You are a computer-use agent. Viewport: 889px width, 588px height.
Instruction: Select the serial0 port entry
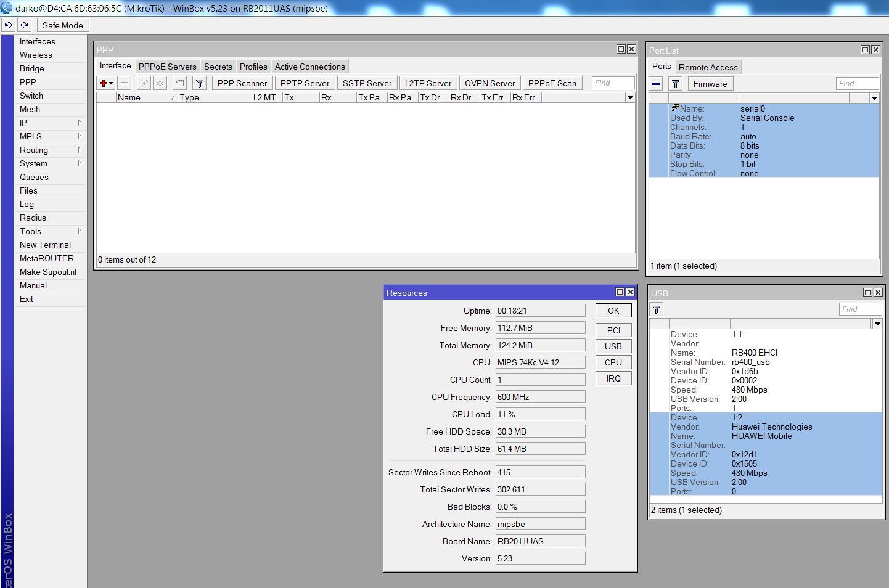(764, 141)
